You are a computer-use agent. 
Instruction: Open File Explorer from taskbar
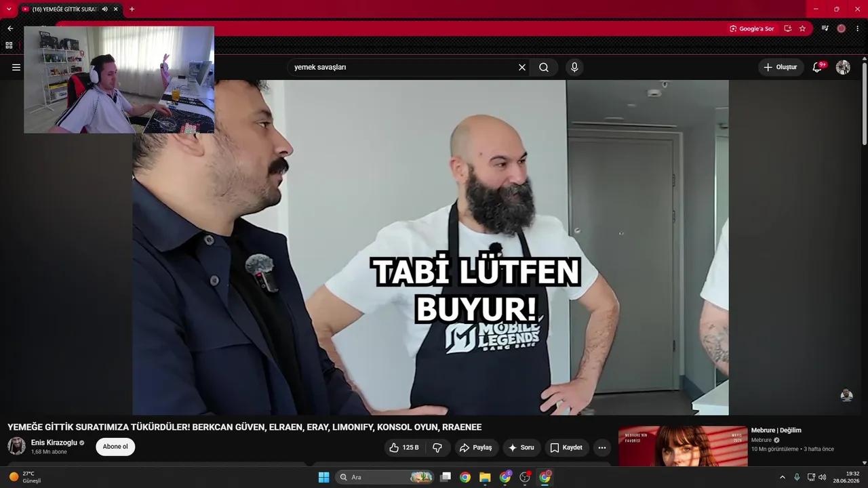485,477
